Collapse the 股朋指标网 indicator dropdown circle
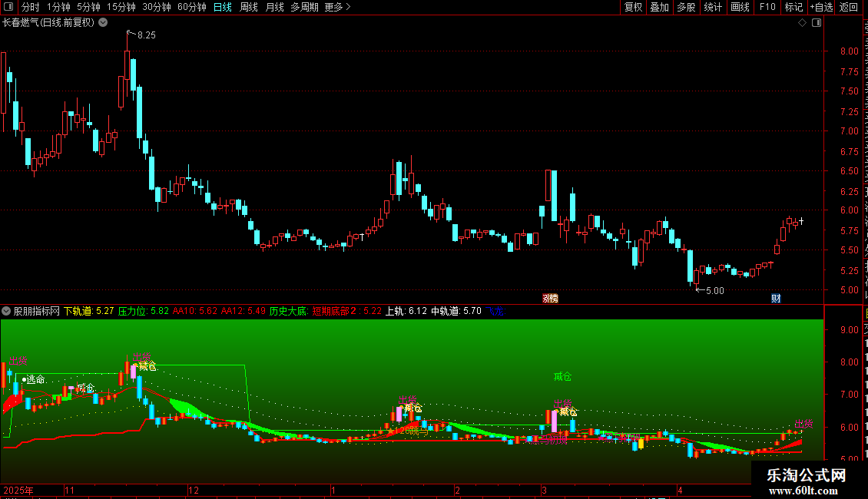This screenshot has height=499, width=868. coord(6,311)
